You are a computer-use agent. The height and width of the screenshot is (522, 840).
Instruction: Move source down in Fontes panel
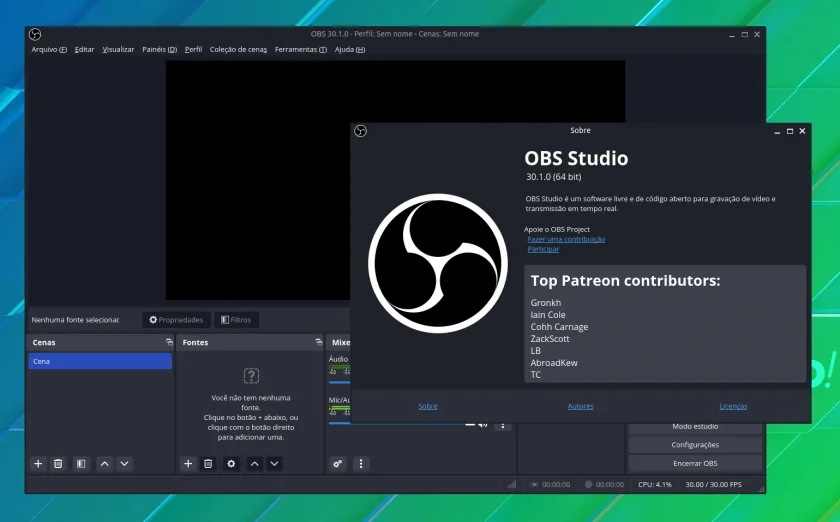point(274,464)
